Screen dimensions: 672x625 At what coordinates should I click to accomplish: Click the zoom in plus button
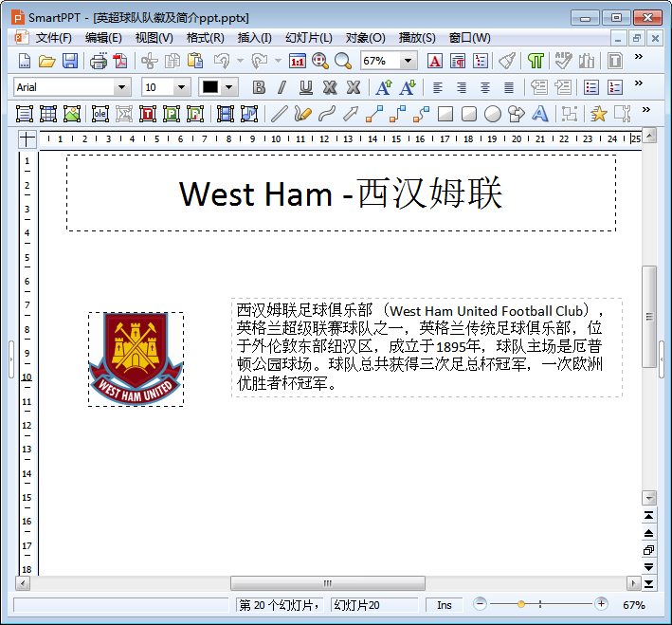601,604
